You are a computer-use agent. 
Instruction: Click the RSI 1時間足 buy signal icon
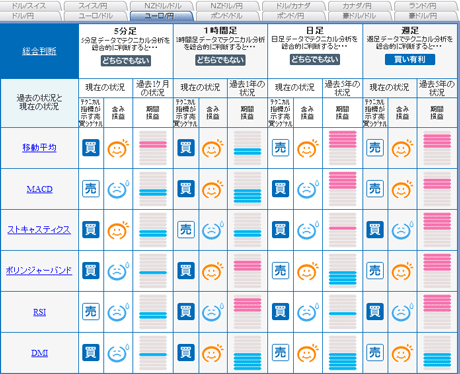[186, 312]
